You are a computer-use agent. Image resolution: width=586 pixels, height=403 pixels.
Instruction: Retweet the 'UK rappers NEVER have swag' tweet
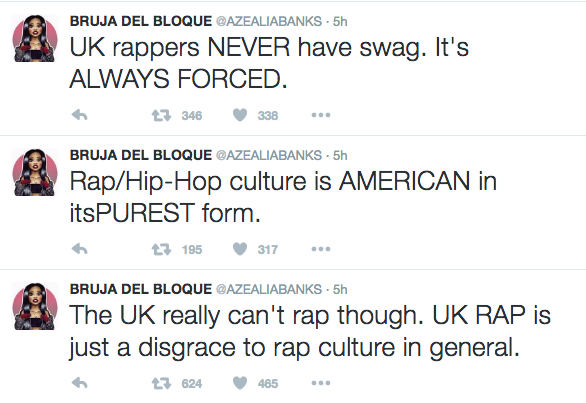click(x=161, y=115)
